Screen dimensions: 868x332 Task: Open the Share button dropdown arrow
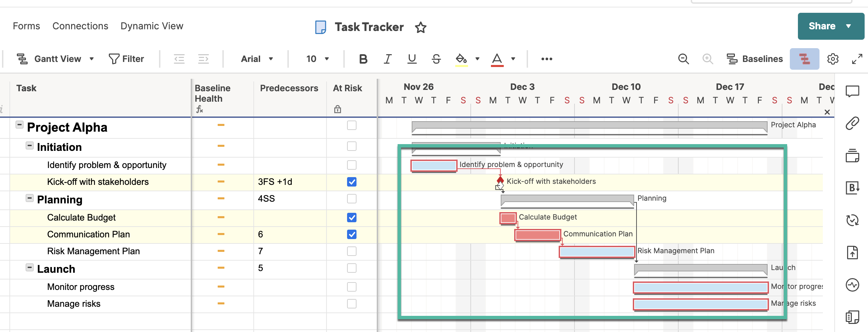(x=848, y=26)
